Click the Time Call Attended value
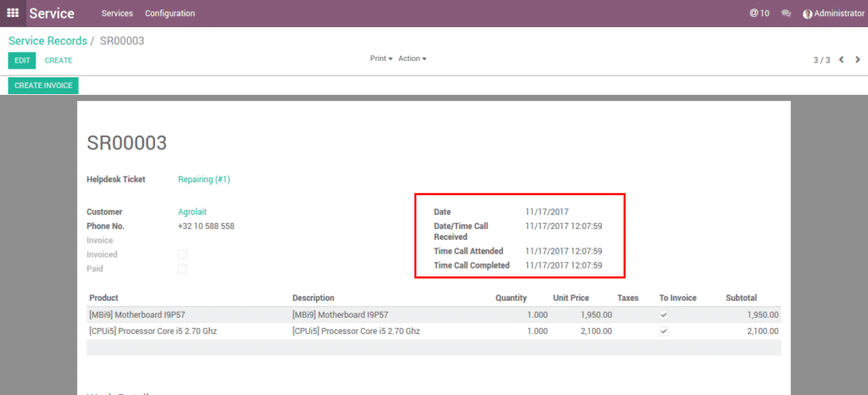The height and width of the screenshot is (395, 868). pos(564,251)
